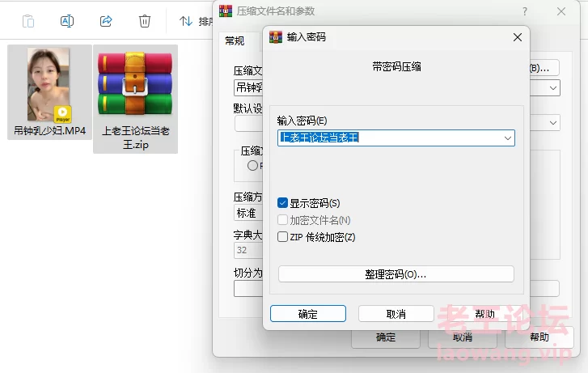The height and width of the screenshot is (373, 588).
Task: Select the 上老王论坛当老王.zip archive icon
Action: tap(135, 83)
